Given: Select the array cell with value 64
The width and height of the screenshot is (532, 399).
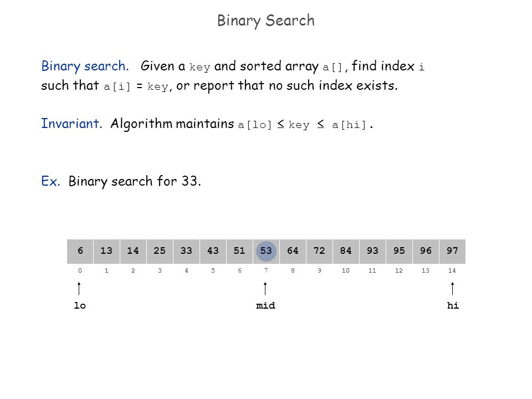Looking at the screenshot, I should click(x=293, y=252).
